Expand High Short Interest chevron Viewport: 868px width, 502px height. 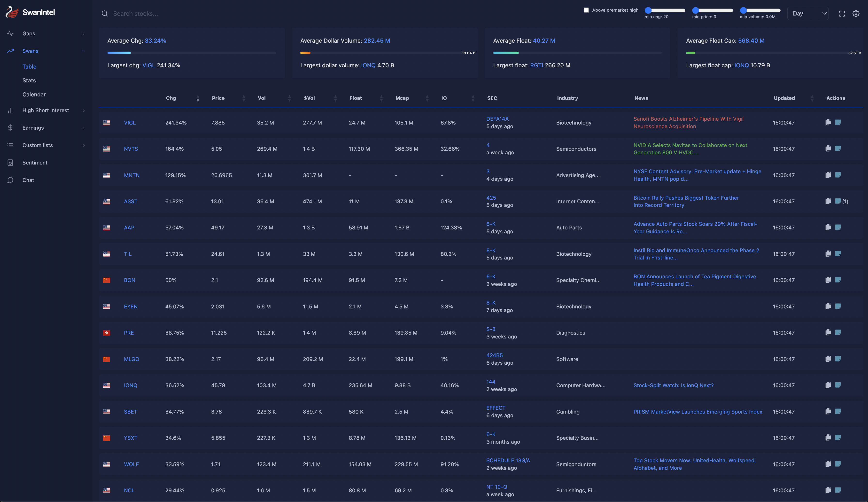(83, 110)
